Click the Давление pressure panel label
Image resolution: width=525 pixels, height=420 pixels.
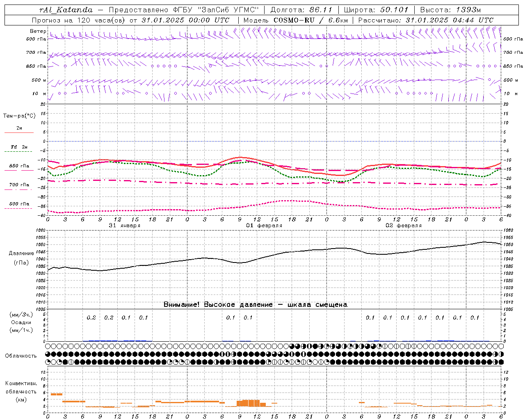(21, 253)
